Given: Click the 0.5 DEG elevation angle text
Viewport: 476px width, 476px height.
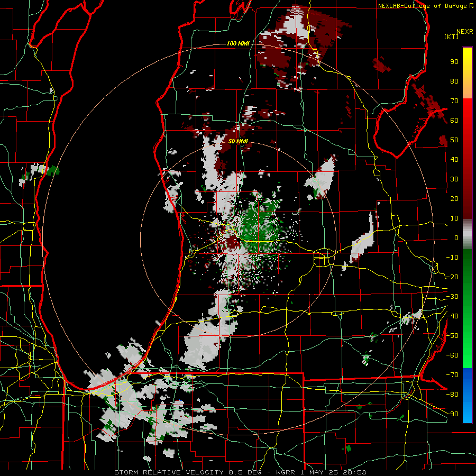Looking at the screenshot, I should 246,472.
